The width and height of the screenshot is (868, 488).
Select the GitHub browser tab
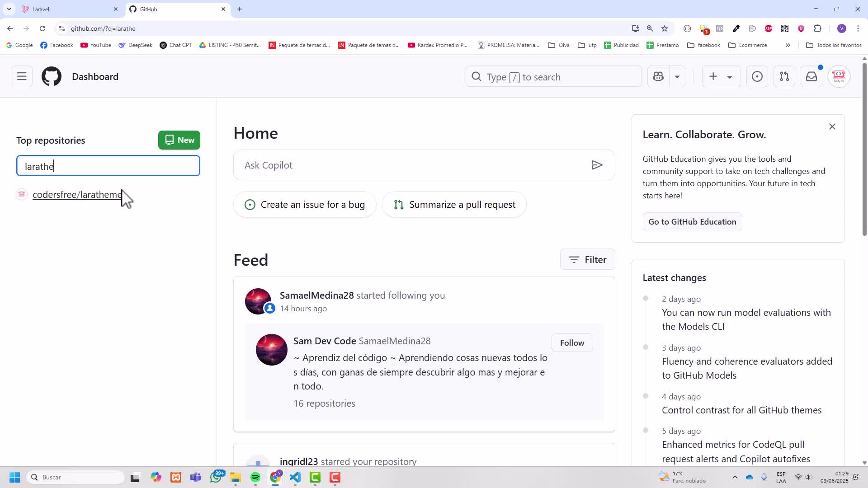click(x=177, y=9)
